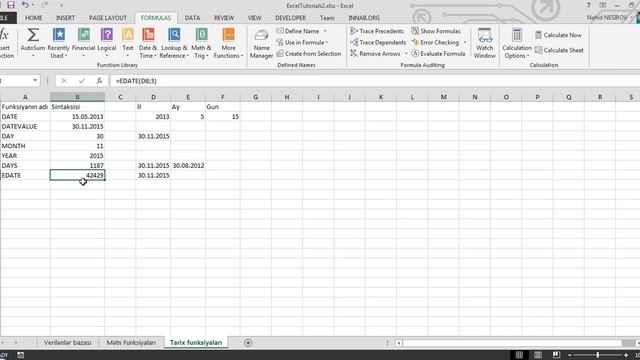Open Calculation Options
This screenshot has height=360, width=640.
[x=517, y=43]
